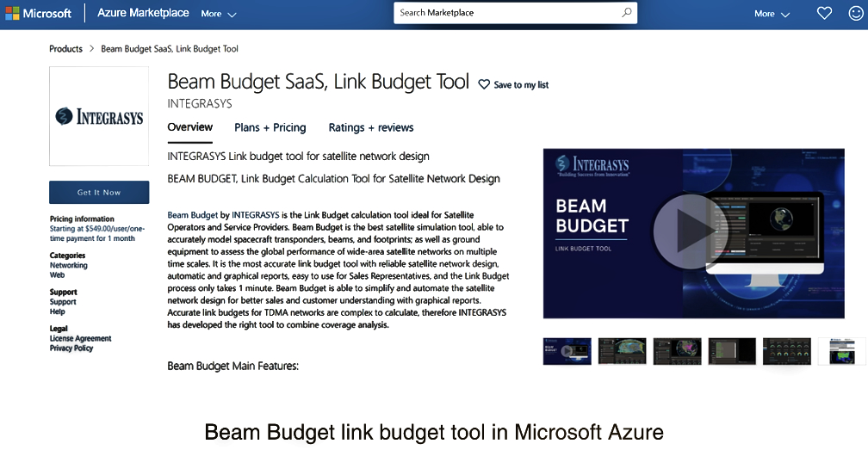View the License Agreement
868x450 pixels.
(x=80, y=338)
